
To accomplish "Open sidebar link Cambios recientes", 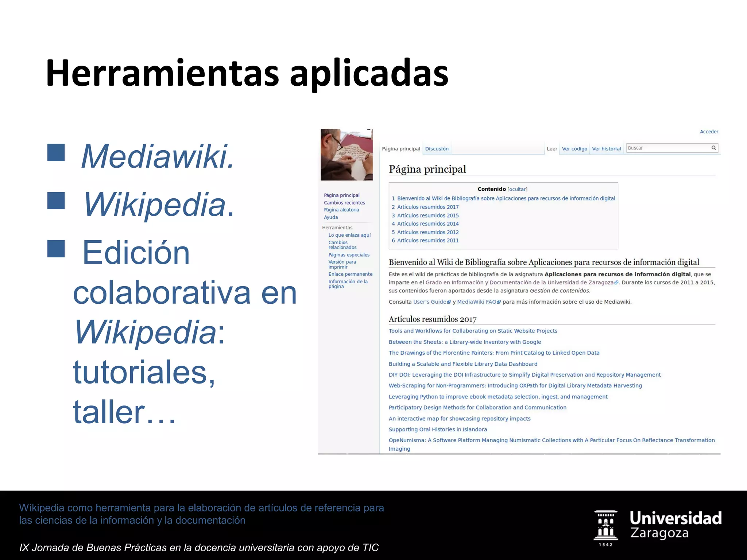I will (344, 203).
